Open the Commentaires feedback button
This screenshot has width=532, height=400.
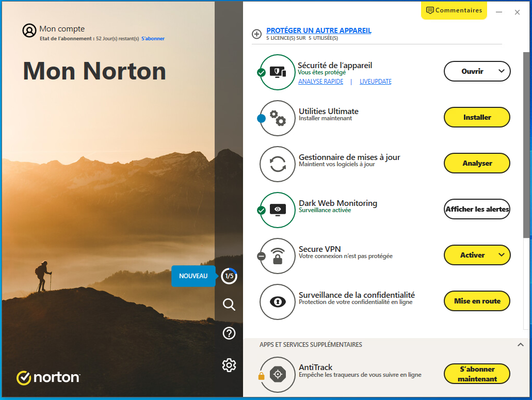coord(454,10)
